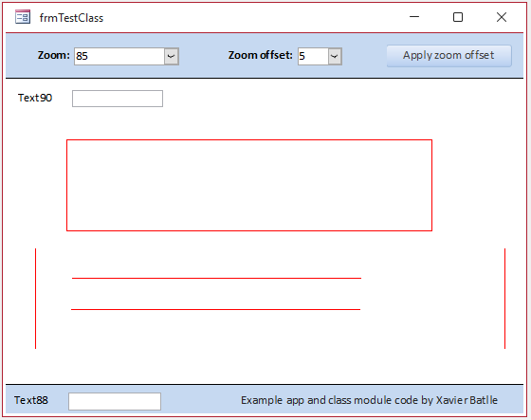Click the 'Zoom offset:' label
Screen dimensions: 531x420
[261, 55]
